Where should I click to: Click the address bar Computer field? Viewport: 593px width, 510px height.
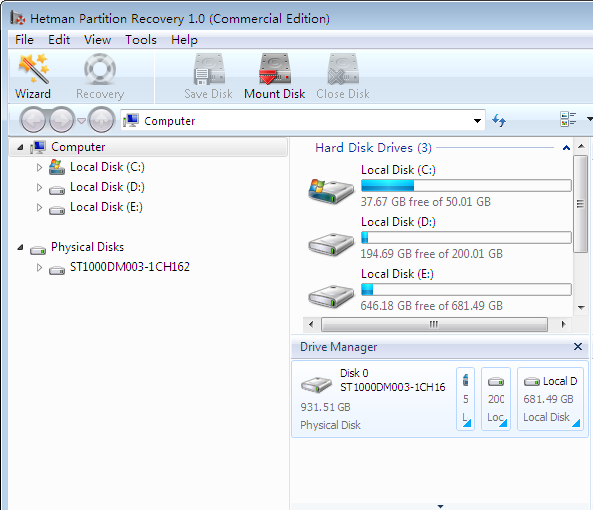(303, 121)
